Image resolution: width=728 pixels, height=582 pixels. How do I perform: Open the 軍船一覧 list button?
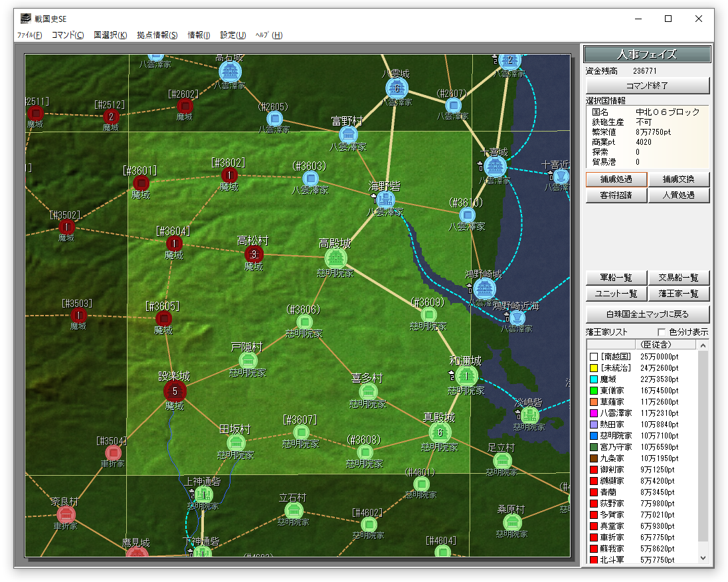click(616, 278)
